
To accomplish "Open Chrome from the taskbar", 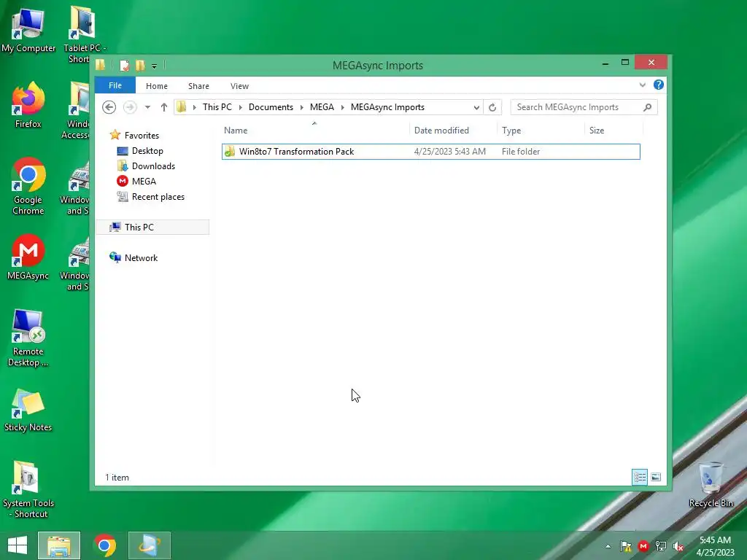I will click(105, 545).
